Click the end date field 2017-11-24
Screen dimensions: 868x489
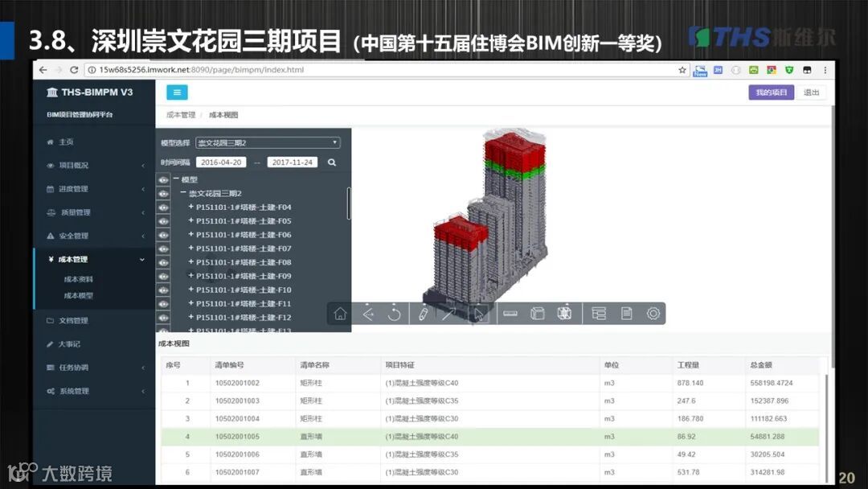click(x=293, y=162)
